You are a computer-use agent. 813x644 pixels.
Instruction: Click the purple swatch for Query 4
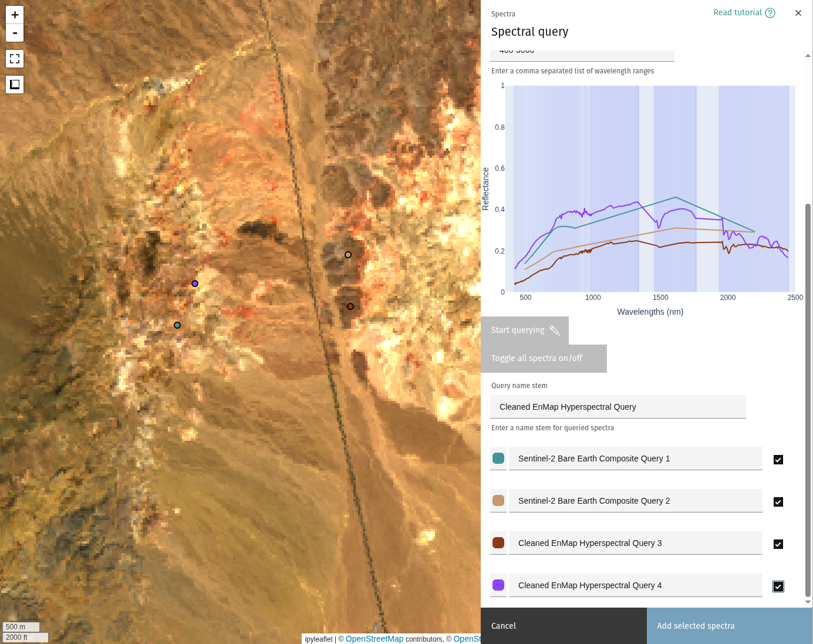(498, 585)
